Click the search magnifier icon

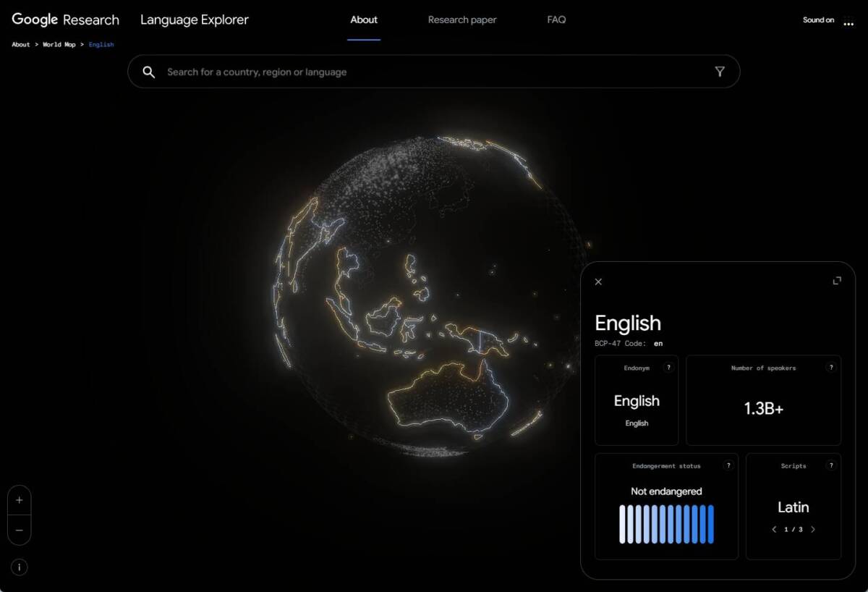coord(149,72)
